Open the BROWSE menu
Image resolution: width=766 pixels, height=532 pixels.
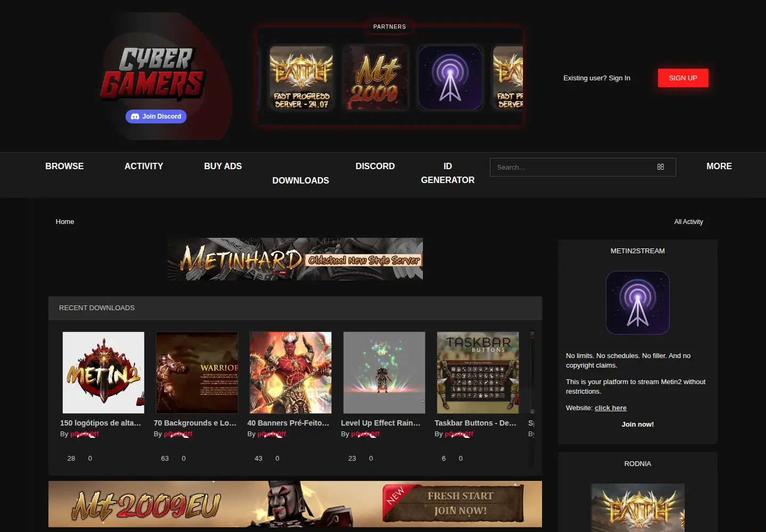64,166
